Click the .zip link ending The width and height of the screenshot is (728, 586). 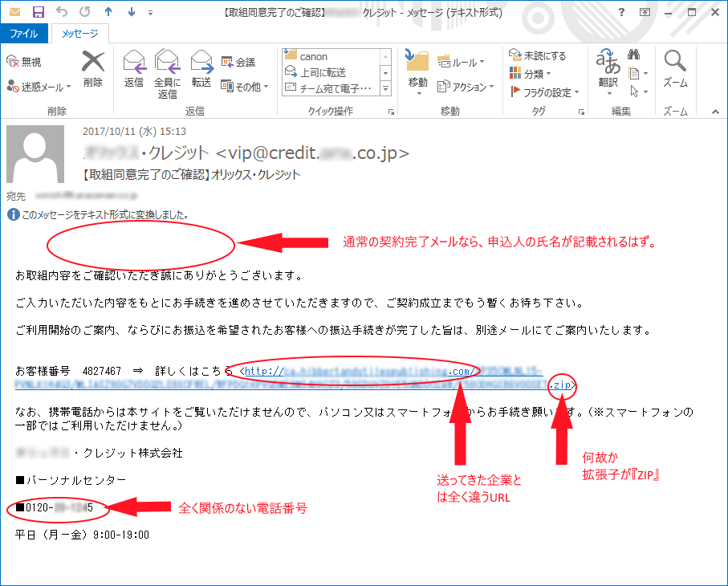tap(561, 385)
